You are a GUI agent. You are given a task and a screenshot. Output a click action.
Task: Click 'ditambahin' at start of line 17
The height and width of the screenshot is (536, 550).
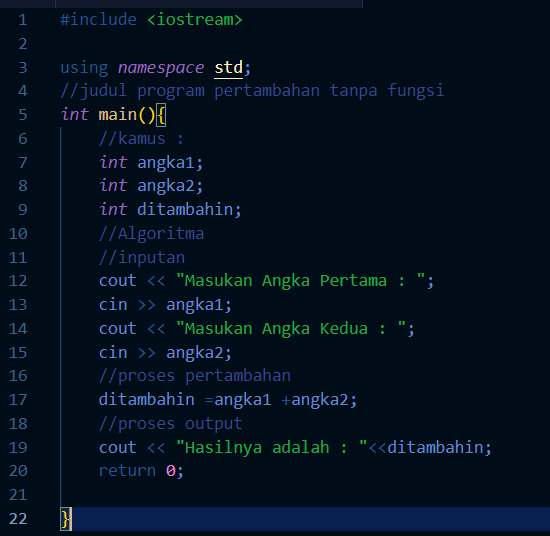tap(147, 400)
